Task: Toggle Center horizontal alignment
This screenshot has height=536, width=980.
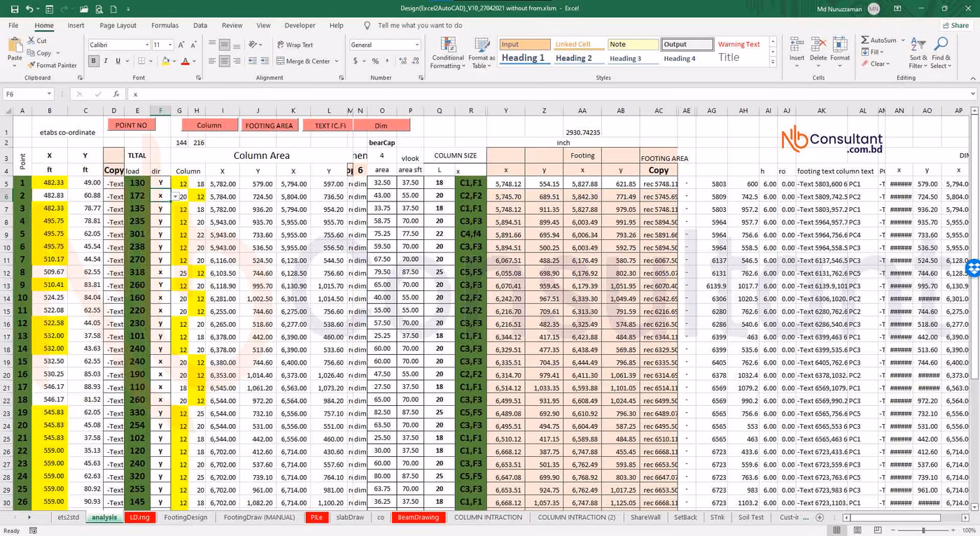Action: [225, 61]
